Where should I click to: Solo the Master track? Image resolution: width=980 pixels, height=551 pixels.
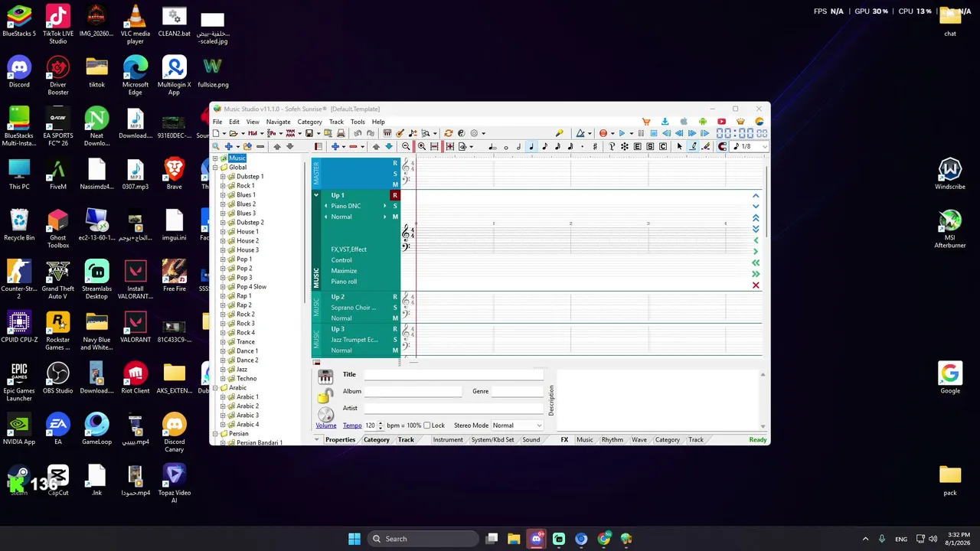coord(395,174)
